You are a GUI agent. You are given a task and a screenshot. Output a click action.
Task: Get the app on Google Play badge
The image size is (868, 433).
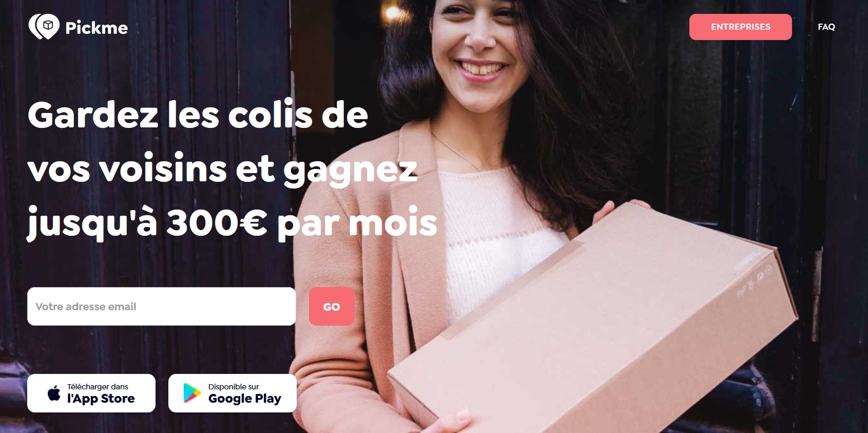click(x=233, y=393)
